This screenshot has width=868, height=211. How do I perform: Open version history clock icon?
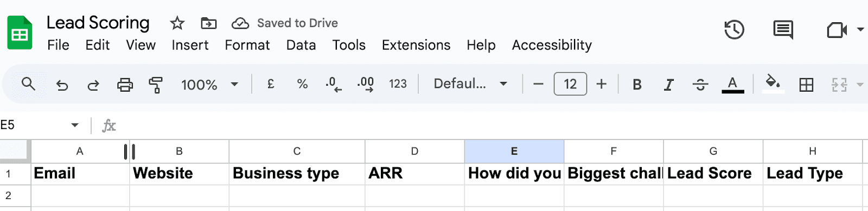(734, 30)
